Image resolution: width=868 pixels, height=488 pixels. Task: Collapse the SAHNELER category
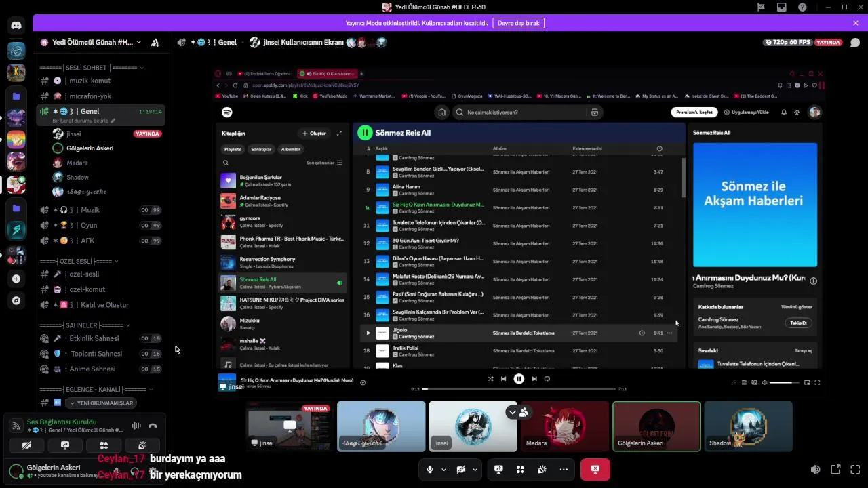point(85,325)
